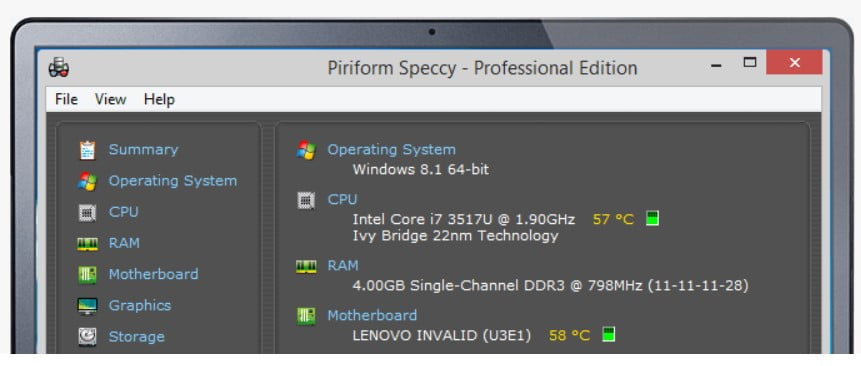The height and width of the screenshot is (366, 861).
Task: Open the Motherboard heading link in summary
Action: tap(372, 316)
